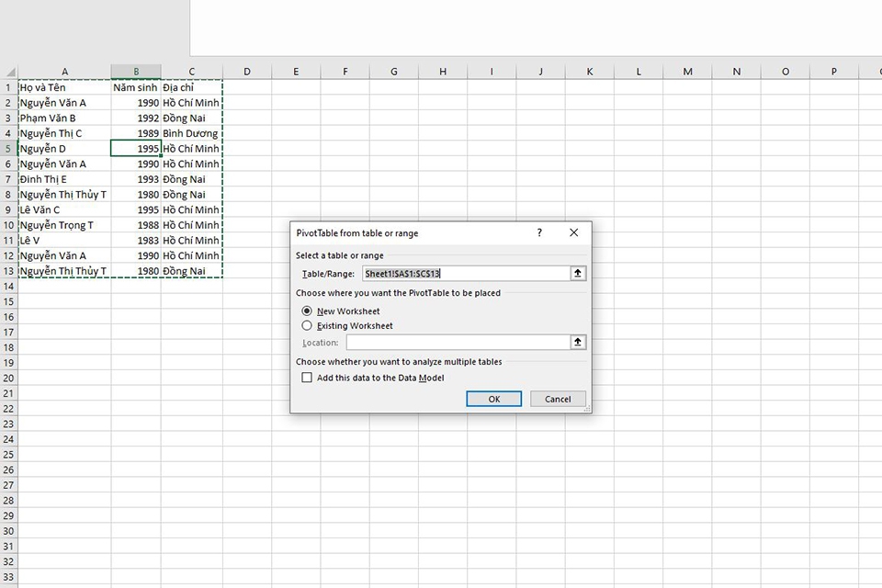Image resolution: width=882 pixels, height=588 pixels.
Task: Select the New Worksheet radio button
Action: pyautogui.click(x=307, y=311)
